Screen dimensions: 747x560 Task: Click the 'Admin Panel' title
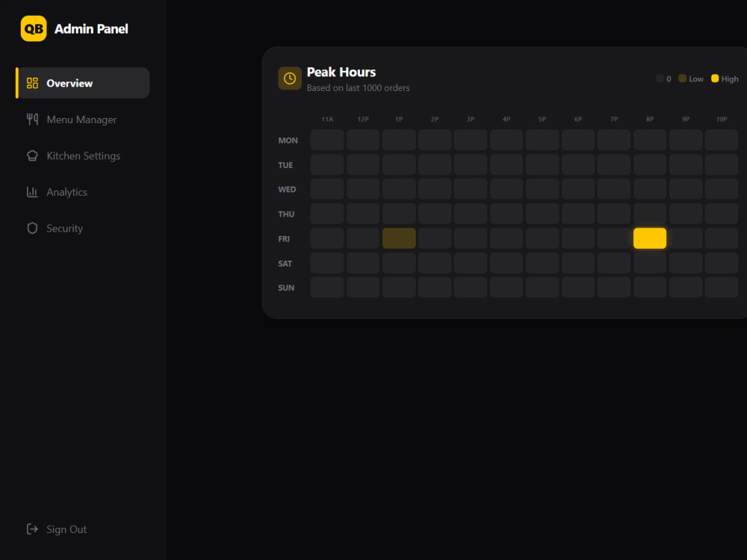pos(91,29)
